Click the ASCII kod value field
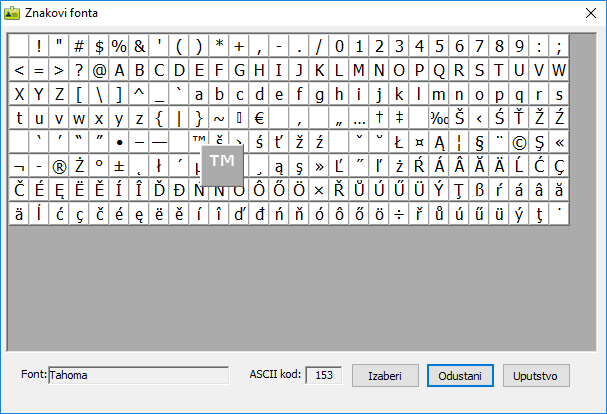The width and height of the screenshot is (607, 414). point(323,376)
